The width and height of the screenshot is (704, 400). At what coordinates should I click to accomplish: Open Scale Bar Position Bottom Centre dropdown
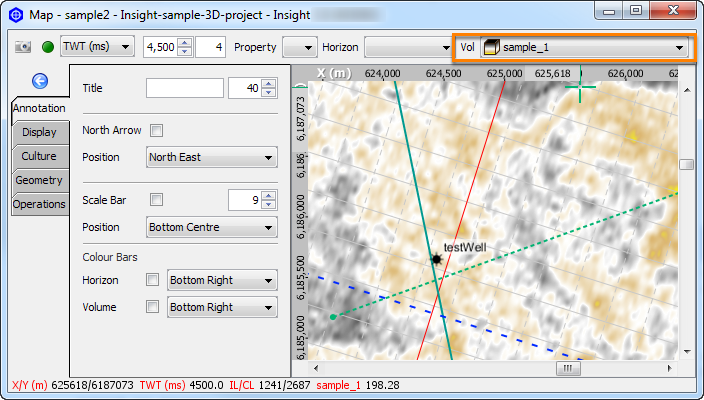point(211,227)
